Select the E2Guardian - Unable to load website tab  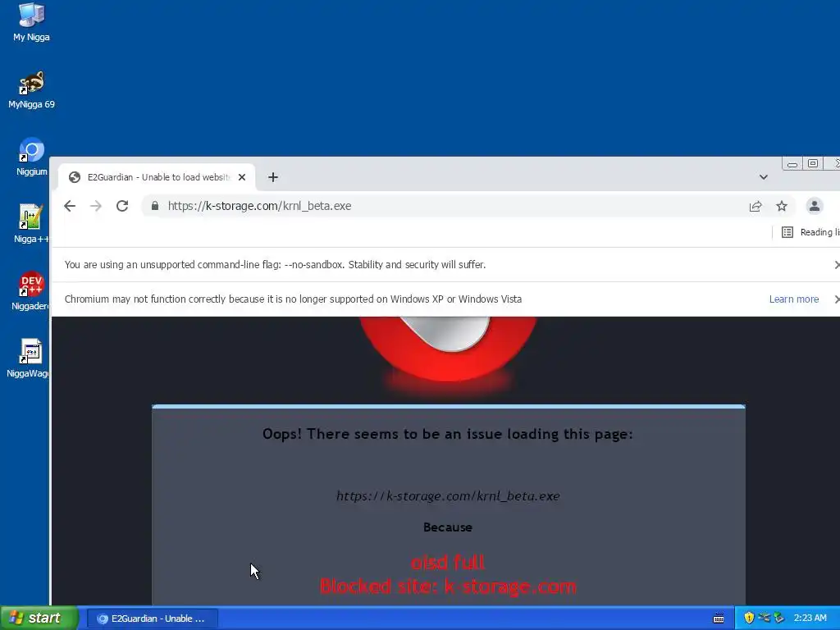tap(157, 177)
